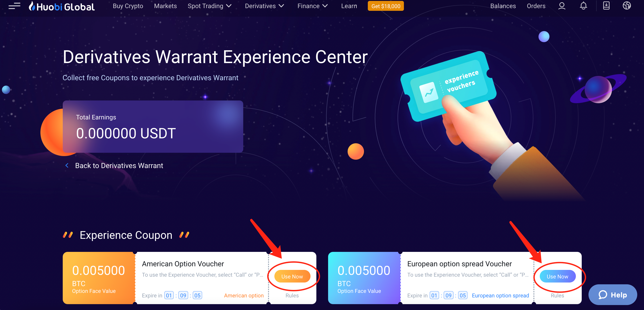This screenshot has height=310, width=644.
Task: Click the app download icon
Action: tap(606, 6)
